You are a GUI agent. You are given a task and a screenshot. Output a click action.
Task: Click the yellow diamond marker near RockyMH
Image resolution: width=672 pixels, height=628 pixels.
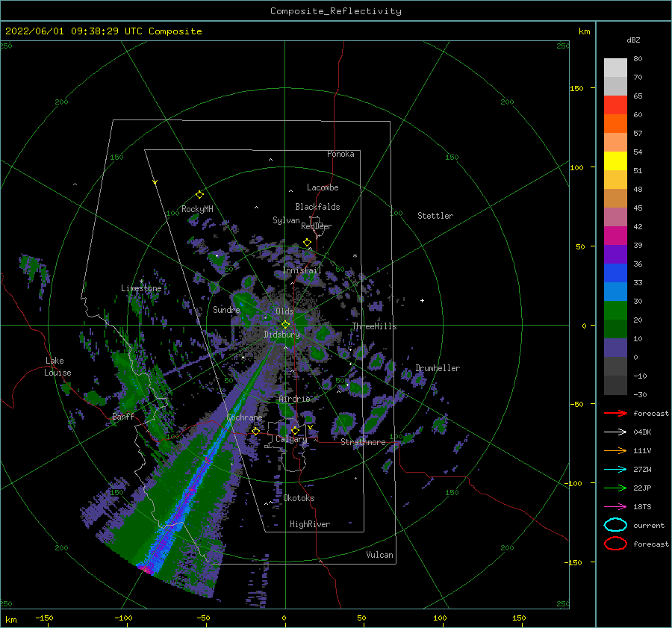(x=199, y=195)
